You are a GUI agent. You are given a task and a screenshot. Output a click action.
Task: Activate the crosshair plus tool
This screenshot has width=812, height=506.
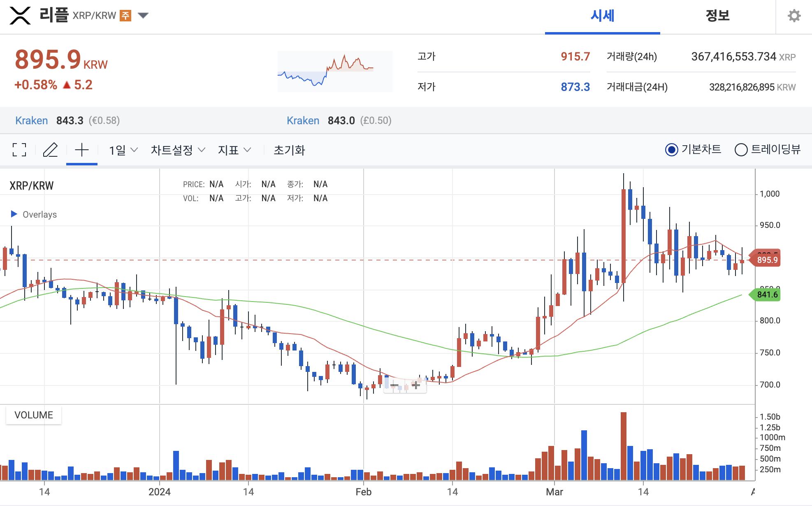tap(82, 150)
